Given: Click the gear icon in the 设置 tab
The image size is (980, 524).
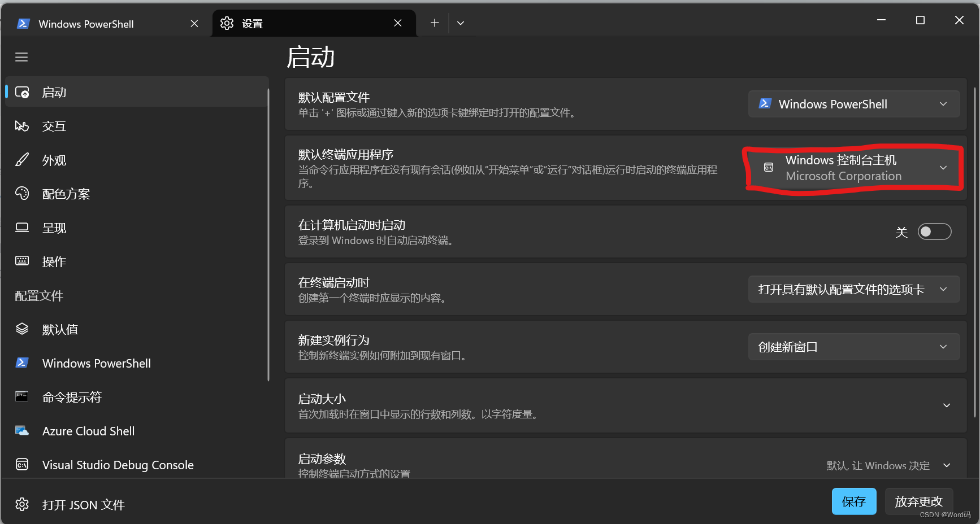Looking at the screenshot, I should click(x=227, y=23).
